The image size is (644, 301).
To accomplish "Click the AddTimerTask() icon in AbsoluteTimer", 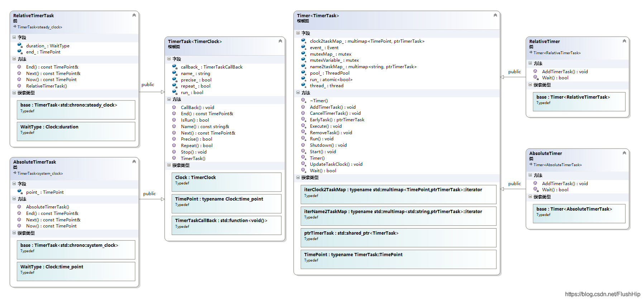I will click(535, 183).
